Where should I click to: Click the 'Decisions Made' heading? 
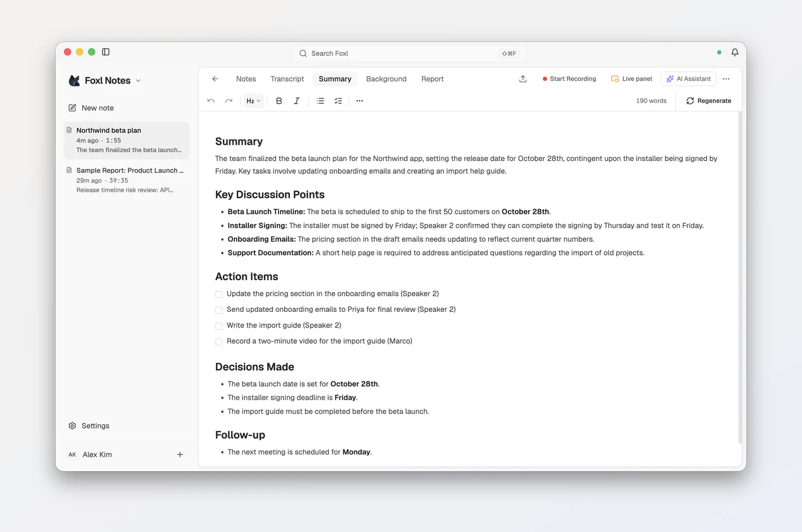[x=255, y=367]
